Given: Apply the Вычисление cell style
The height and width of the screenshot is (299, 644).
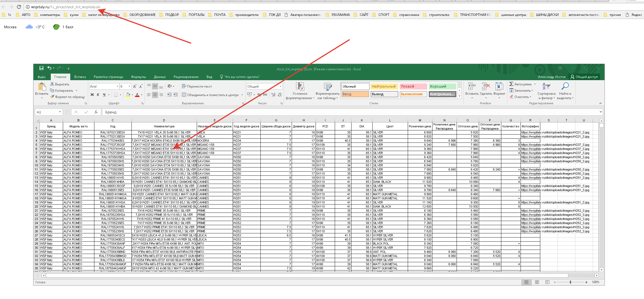Looking at the screenshot, I should coord(413,94).
